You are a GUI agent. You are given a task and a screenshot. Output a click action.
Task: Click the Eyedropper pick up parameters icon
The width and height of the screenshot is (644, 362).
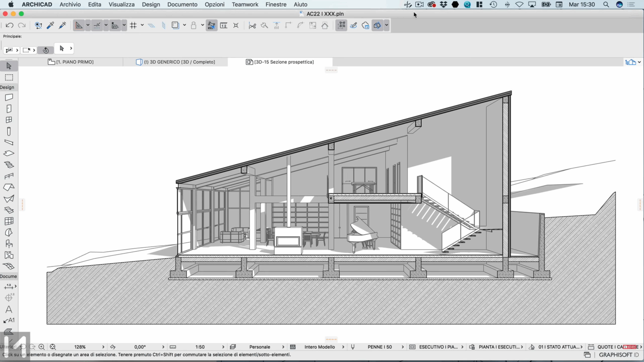(x=50, y=25)
